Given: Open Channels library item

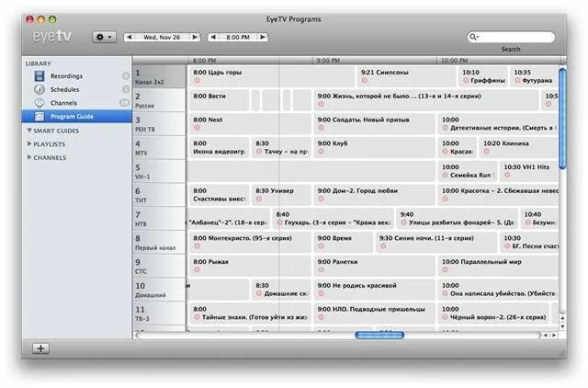Looking at the screenshot, I should [x=76, y=103].
